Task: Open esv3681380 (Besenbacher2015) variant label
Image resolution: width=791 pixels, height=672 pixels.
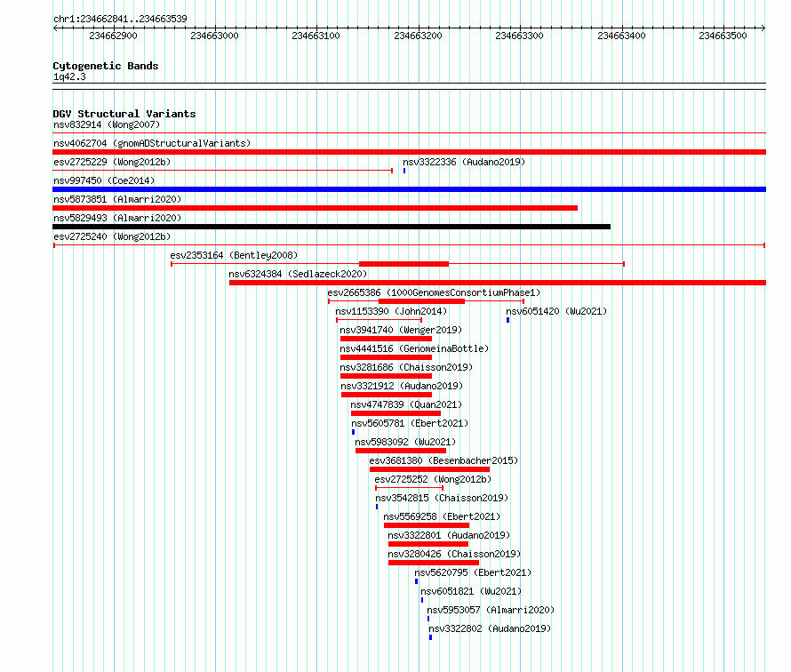Action: pos(443,460)
